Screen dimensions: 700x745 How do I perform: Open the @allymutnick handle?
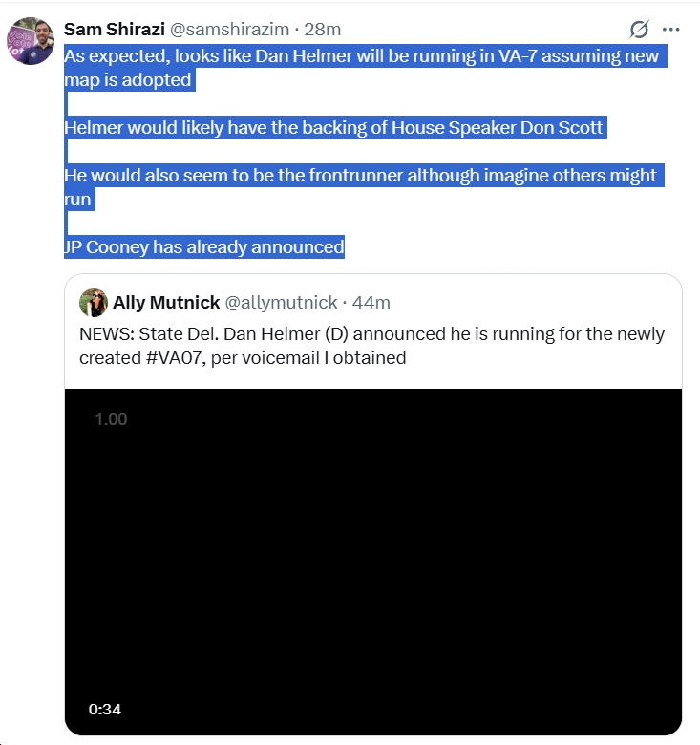[281, 303]
